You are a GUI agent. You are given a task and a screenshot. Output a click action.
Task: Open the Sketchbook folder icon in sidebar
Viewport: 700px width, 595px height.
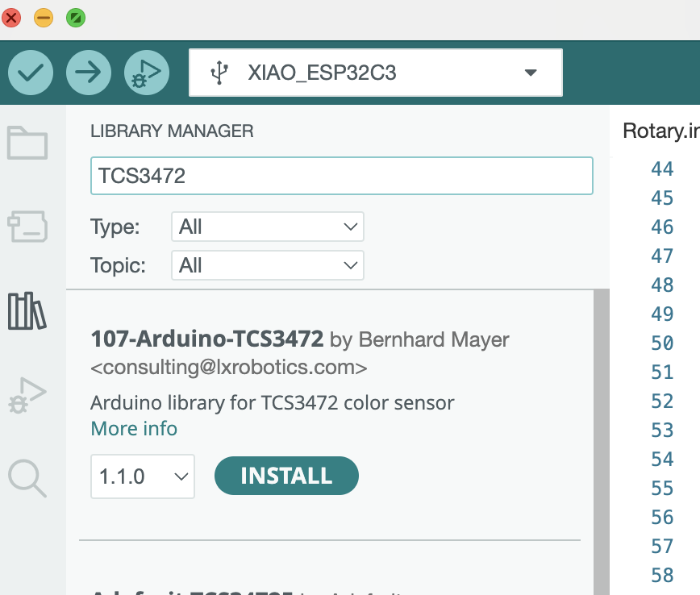click(27, 143)
